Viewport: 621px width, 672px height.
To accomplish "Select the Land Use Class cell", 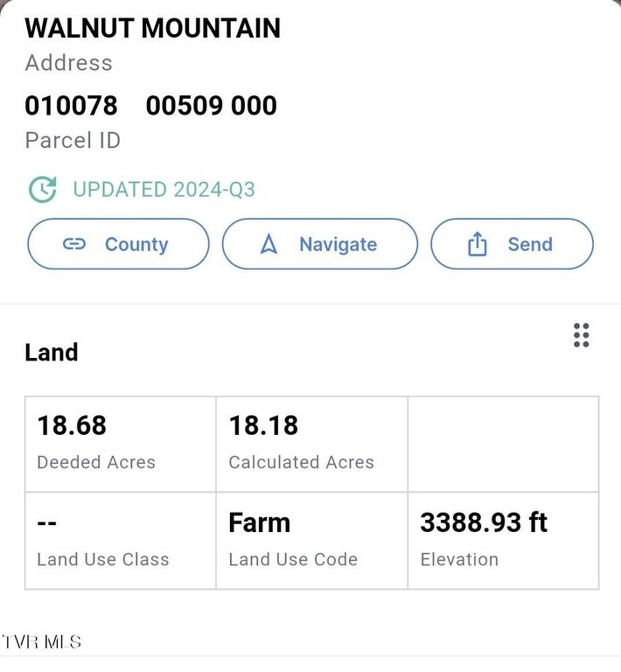I will click(120, 540).
